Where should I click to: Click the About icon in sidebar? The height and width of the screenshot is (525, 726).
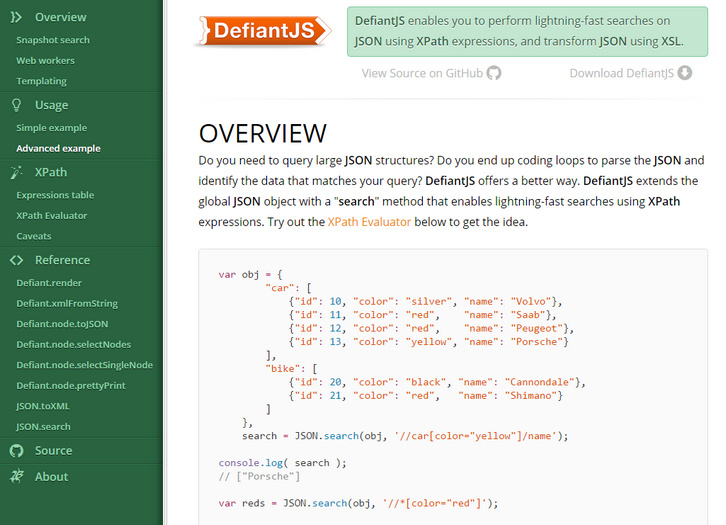tap(17, 477)
